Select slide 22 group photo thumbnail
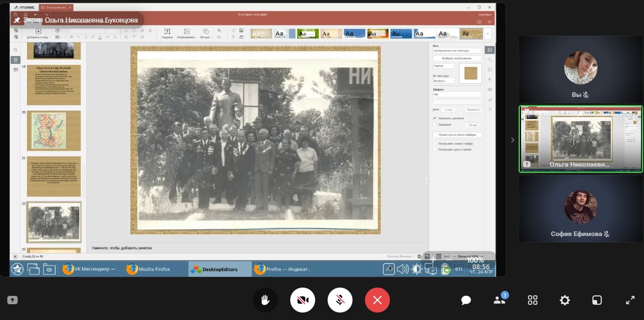The image size is (644, 320). pos(54,222)
